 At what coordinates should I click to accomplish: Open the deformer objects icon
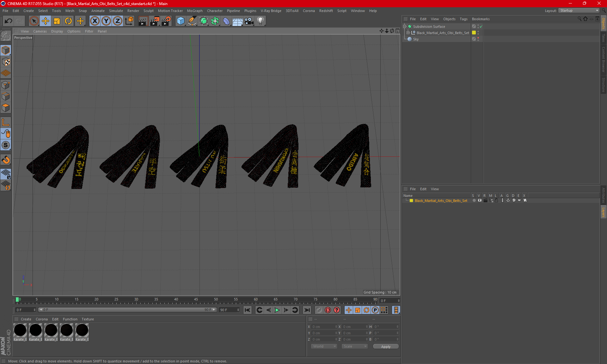pyautogui.click(x=226, y=21)
